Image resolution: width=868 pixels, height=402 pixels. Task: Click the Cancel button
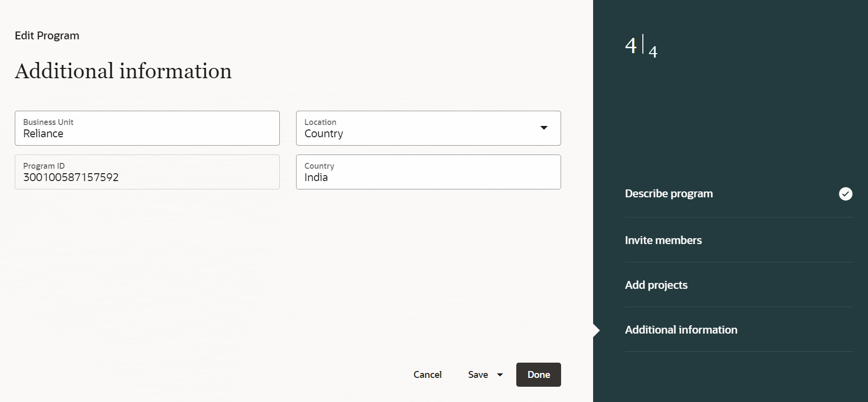[x=428, y=374]
